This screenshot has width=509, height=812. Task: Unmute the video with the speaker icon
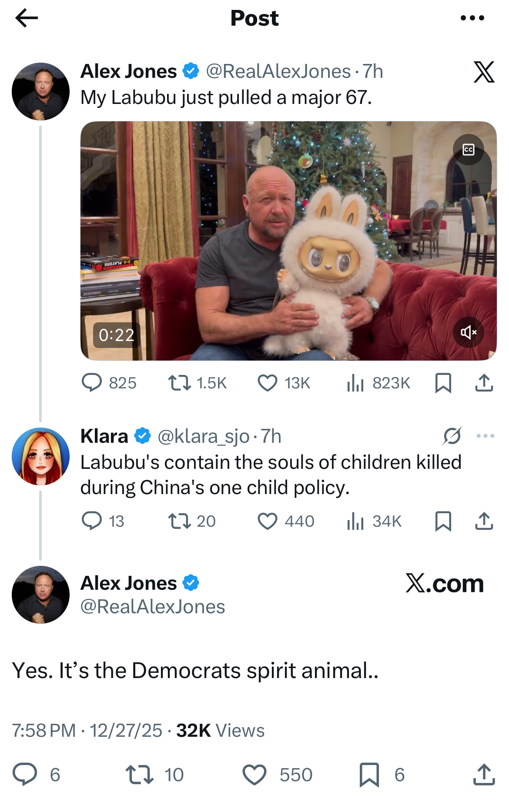(468, 333)
